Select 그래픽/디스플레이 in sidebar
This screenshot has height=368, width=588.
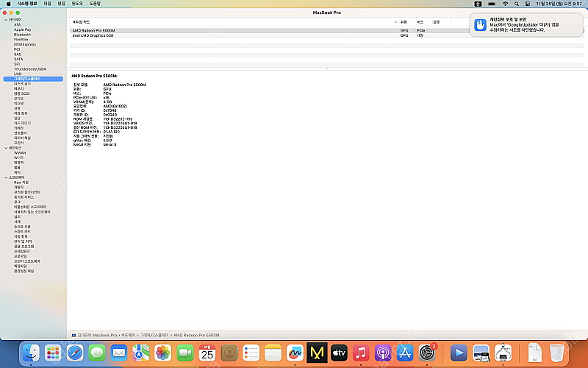click(33, 79)
